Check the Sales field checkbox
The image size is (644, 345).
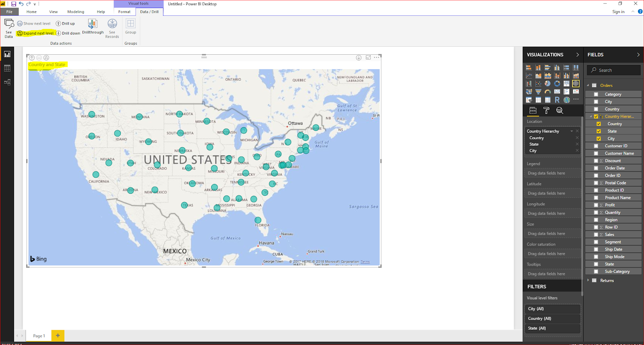pyautogui.click(x=596, y=235)
